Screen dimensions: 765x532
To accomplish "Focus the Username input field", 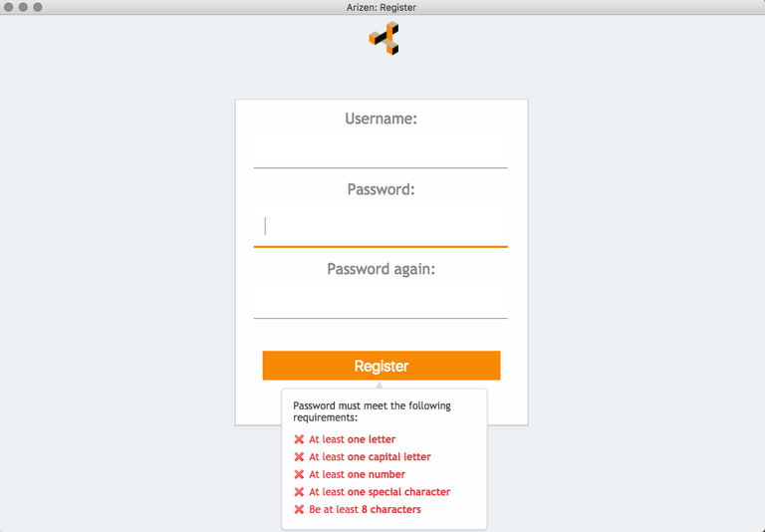I will coord(381,151).
